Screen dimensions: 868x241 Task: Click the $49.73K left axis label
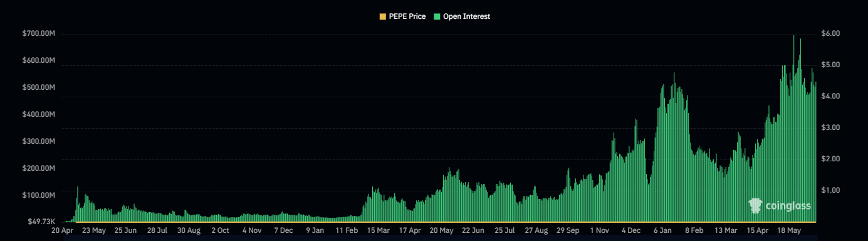41,222
